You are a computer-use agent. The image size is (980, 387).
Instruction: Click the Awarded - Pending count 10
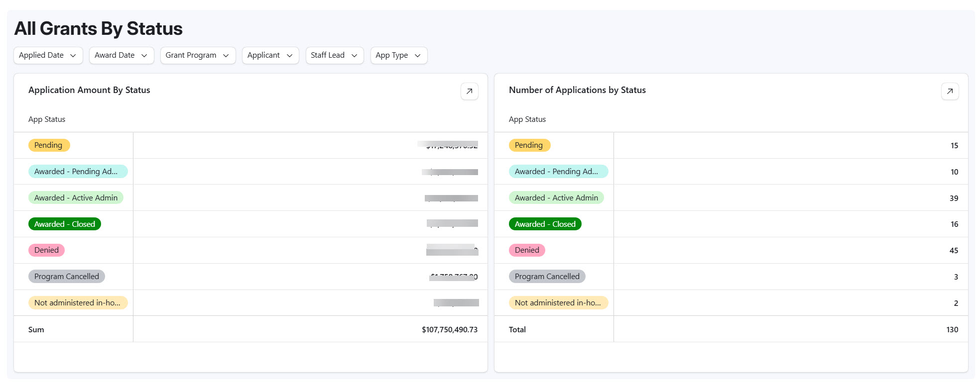(x=954, y=172)
